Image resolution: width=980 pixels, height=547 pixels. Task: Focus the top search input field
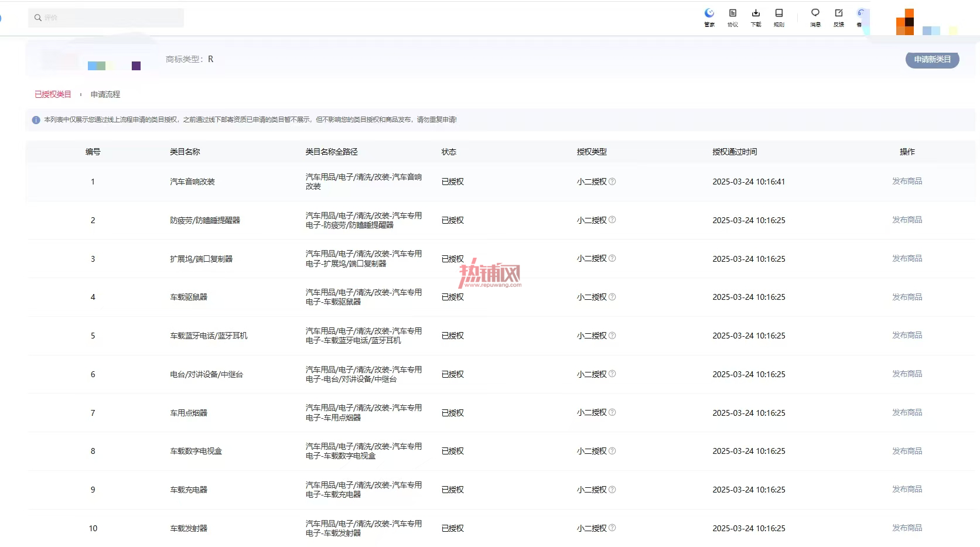click(x=106, y=18)
